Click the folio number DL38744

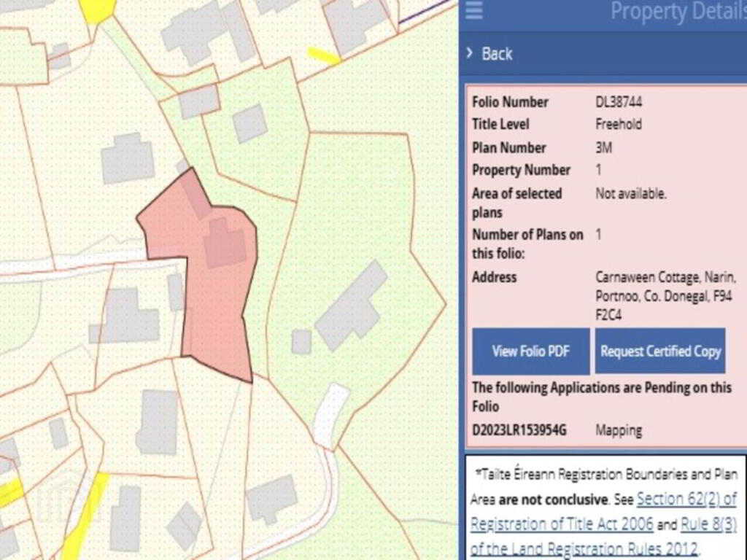619,102
